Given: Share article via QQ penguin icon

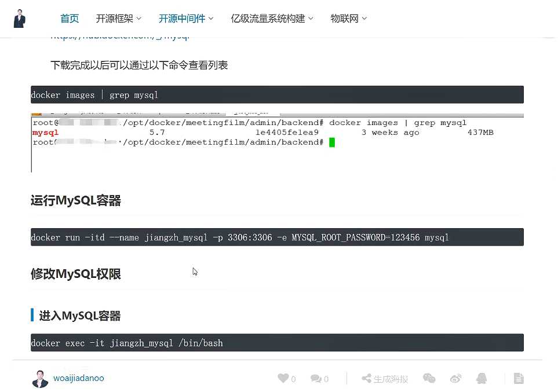Looking at the screenshot, I should coord(482,379).
